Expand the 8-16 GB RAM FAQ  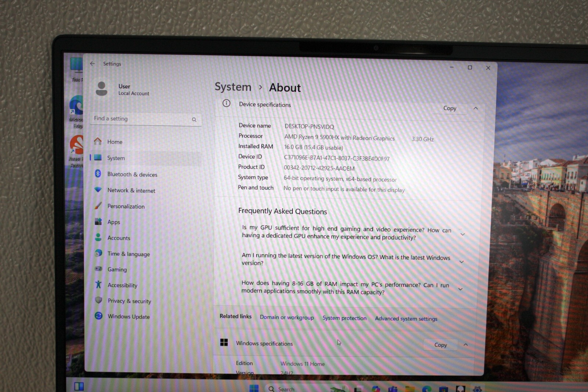click(x=460, y=289)
